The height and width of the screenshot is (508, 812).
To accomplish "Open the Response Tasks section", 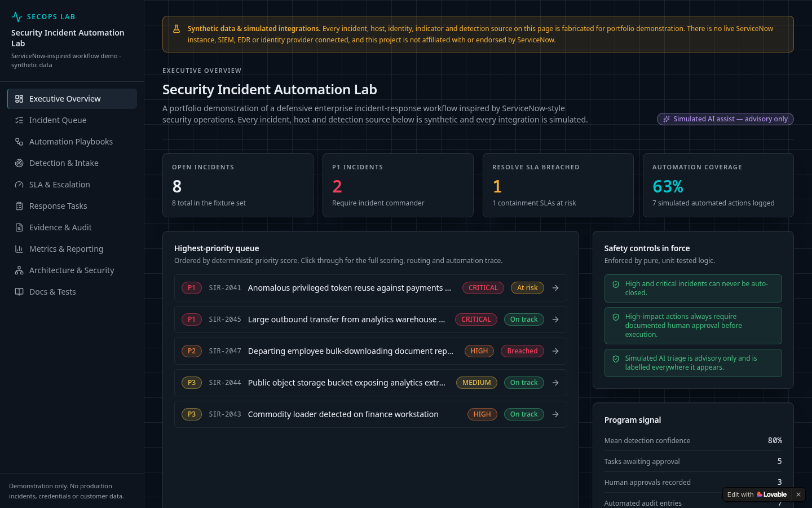I will (x=72, y=206).
